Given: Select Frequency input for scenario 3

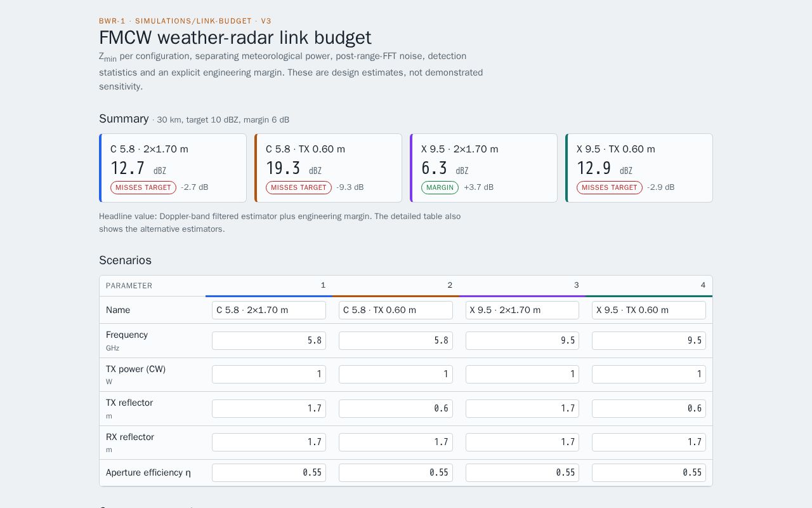Looking at the screenshot, I should [522, 340].
